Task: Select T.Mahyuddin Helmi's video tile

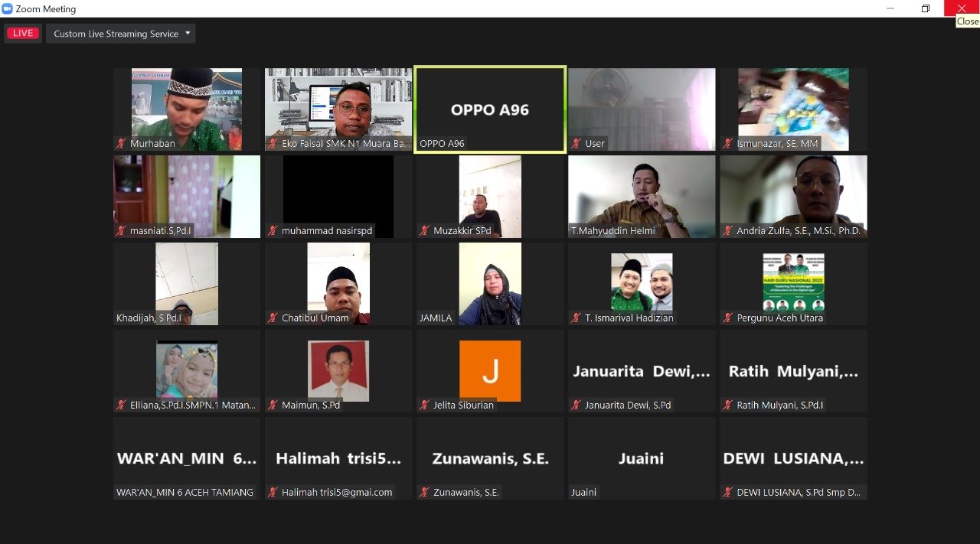Action: pos(641,196)
